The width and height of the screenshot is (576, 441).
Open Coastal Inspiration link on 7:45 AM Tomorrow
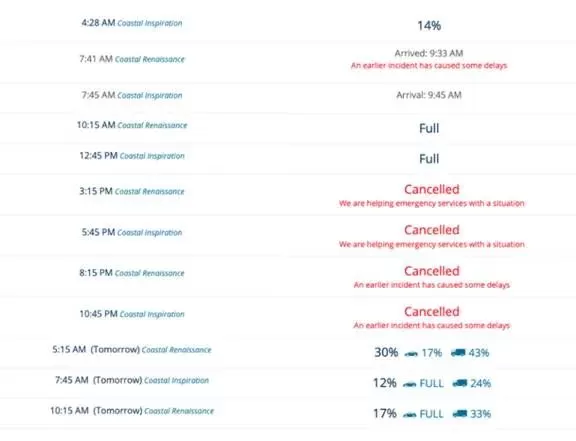tap(176, 380)
